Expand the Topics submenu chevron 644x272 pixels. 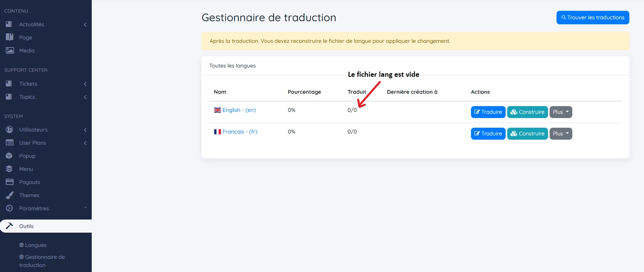click(x=85, y=97)
